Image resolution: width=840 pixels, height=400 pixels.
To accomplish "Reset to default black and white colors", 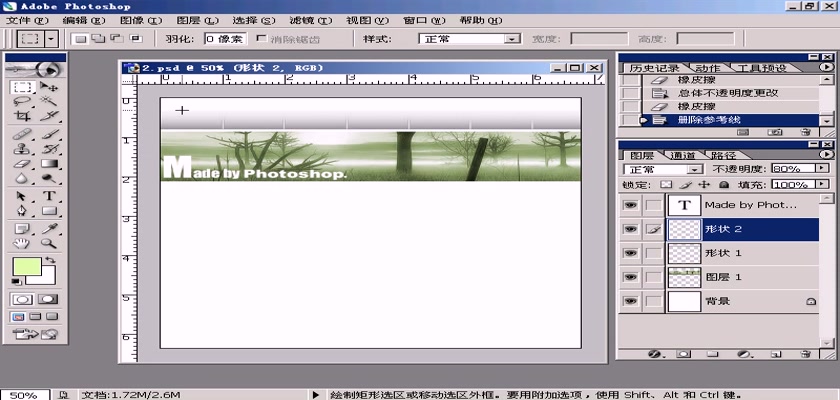I will click(x=16, y=281).
